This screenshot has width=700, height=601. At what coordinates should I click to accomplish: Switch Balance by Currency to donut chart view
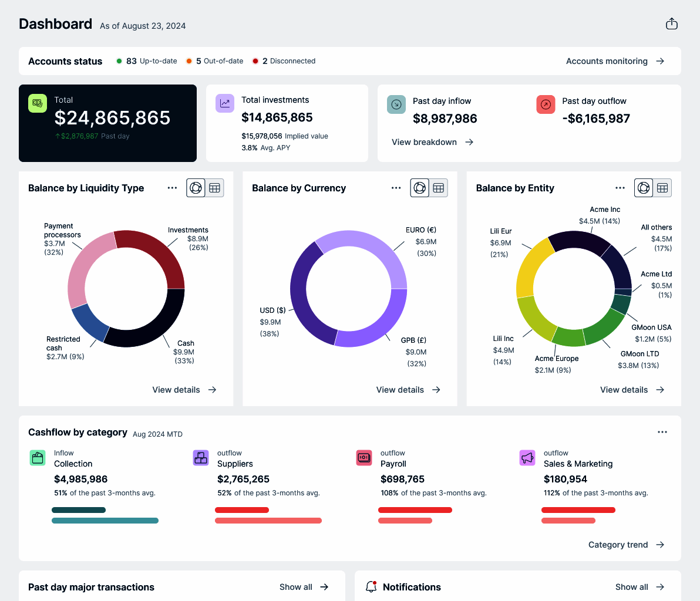point(420,188)
